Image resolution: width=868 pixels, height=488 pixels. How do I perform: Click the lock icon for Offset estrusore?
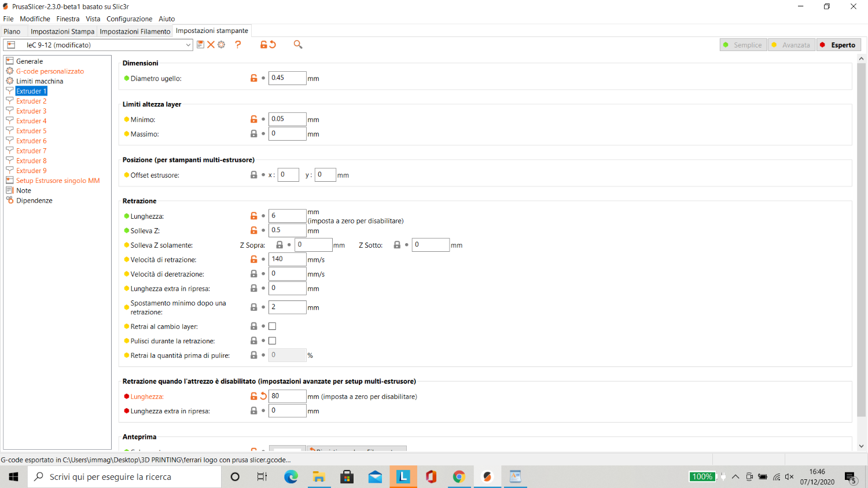tap(253, 175)
